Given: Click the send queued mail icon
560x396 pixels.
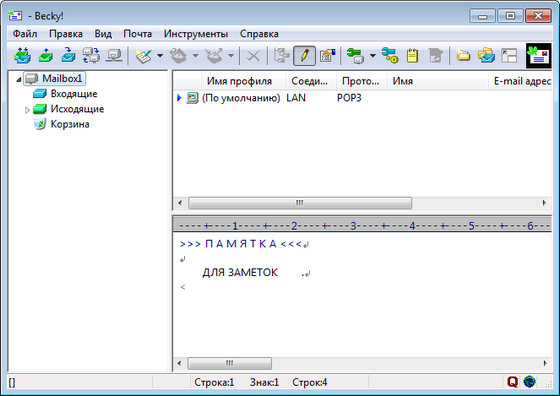Looking at the screenshot, I should tap(45, 56).
